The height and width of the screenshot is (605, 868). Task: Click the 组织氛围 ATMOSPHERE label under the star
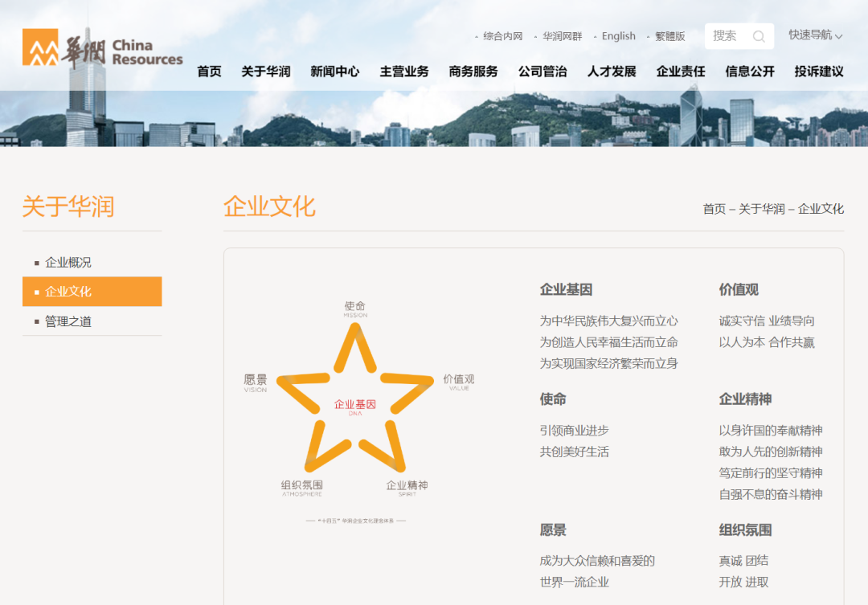[301, 488]
